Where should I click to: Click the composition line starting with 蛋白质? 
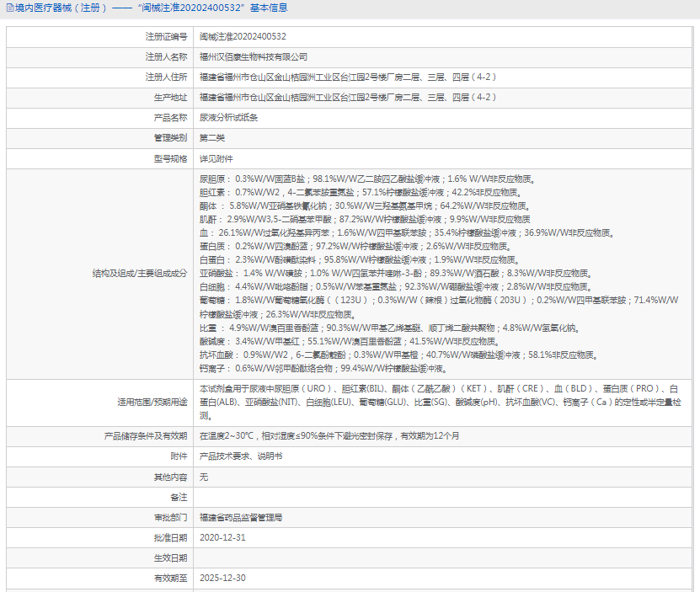pyautogui.click(x=355, y=246)
